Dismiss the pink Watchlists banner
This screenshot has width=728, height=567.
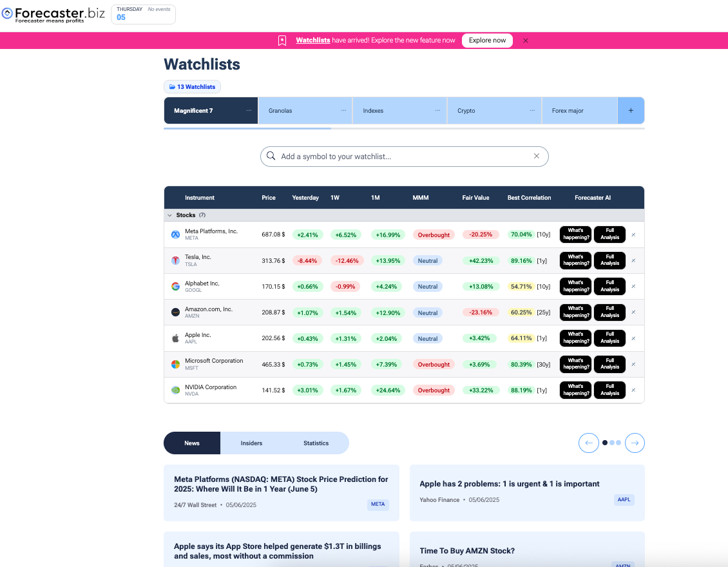click(526, 41)
